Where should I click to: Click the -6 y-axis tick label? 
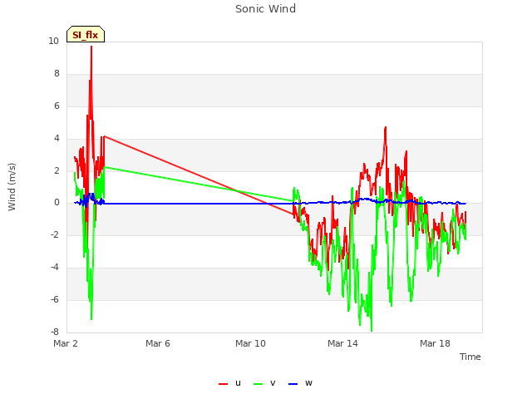click(56, 299)
